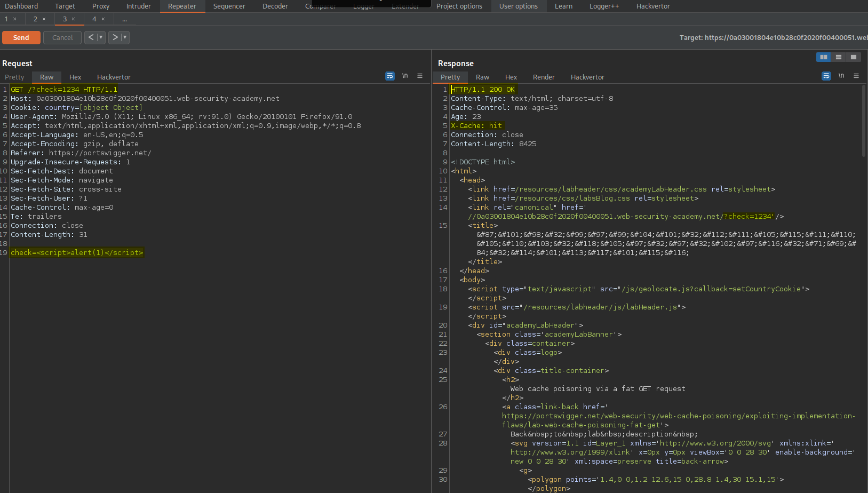This screenshot has height=493, width=868.
Task: Open Request panel options menu
Action: 420,76
